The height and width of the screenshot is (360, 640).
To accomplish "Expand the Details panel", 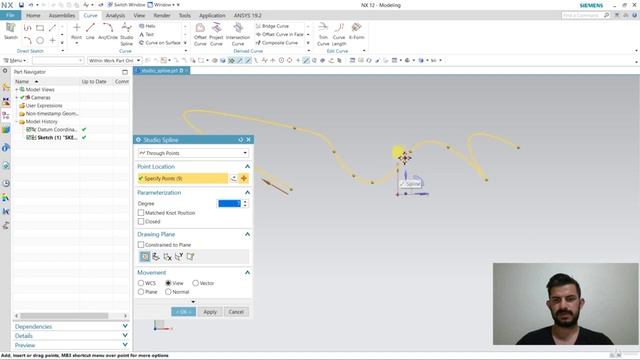I will [125, 336].
